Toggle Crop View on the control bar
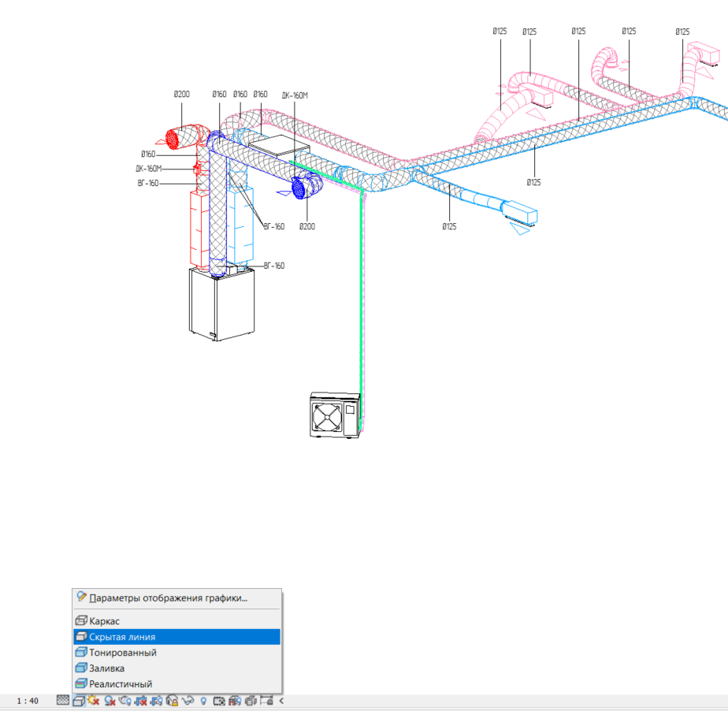This screenshot has width=728, height=711. [x=140, y=701]
